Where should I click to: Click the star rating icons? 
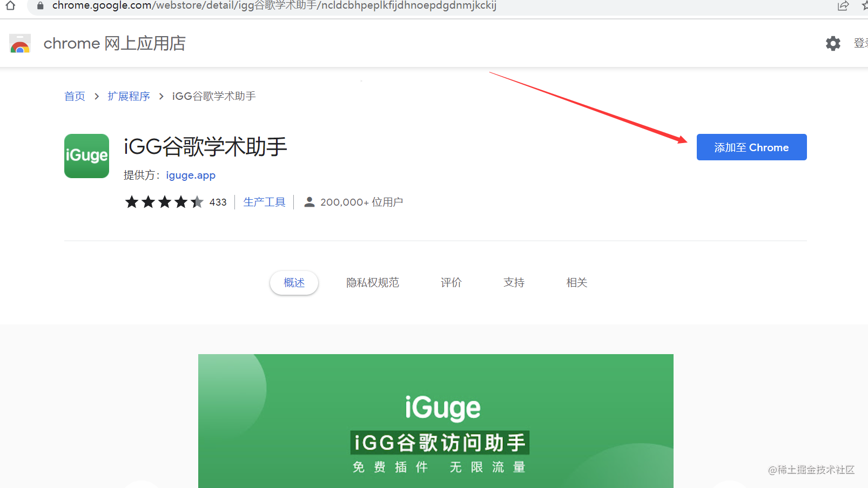pyautogui.click(x=164, y=202)
